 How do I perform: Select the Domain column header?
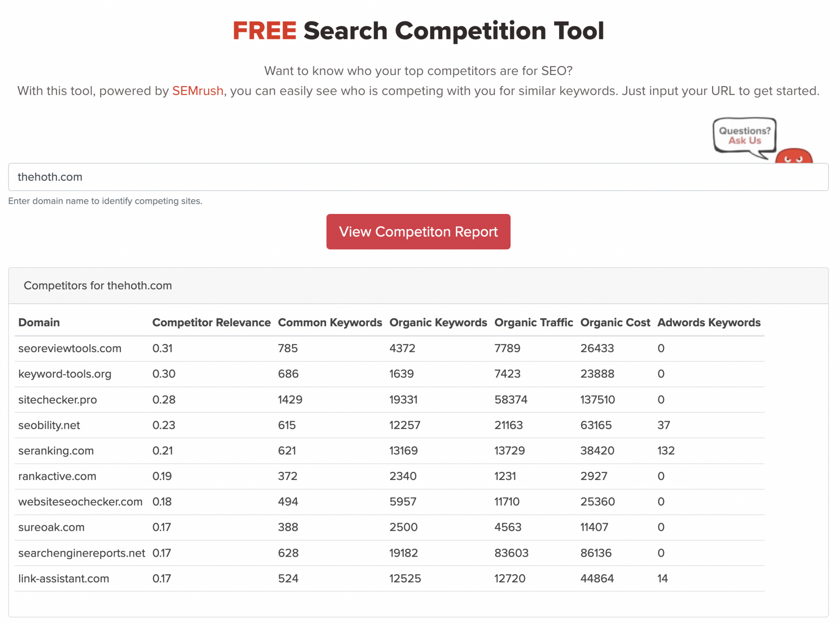click(39, 323)
